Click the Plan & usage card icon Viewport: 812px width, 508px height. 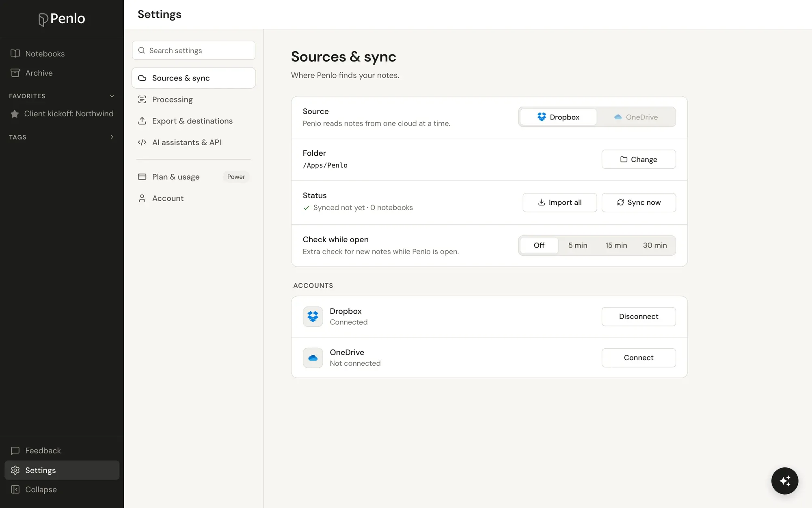tap(142, 177)
